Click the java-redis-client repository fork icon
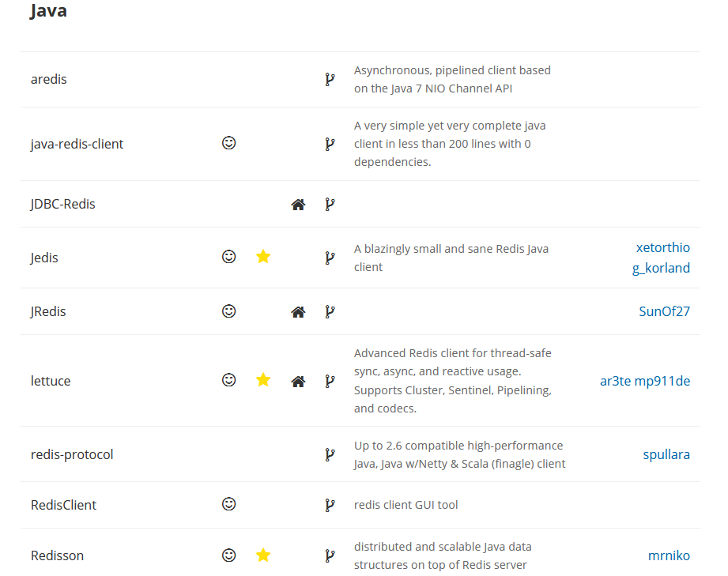Screen dimensions: 728x576 coord(330,144)
